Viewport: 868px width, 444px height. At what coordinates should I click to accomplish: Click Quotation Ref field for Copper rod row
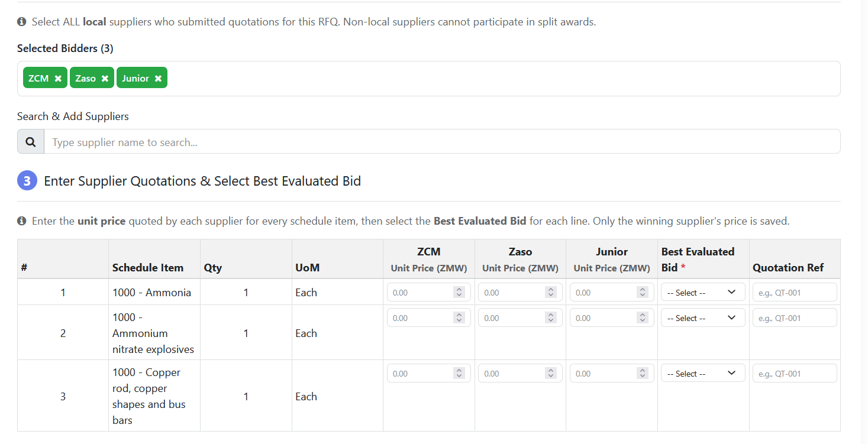(x=794, y=374)
